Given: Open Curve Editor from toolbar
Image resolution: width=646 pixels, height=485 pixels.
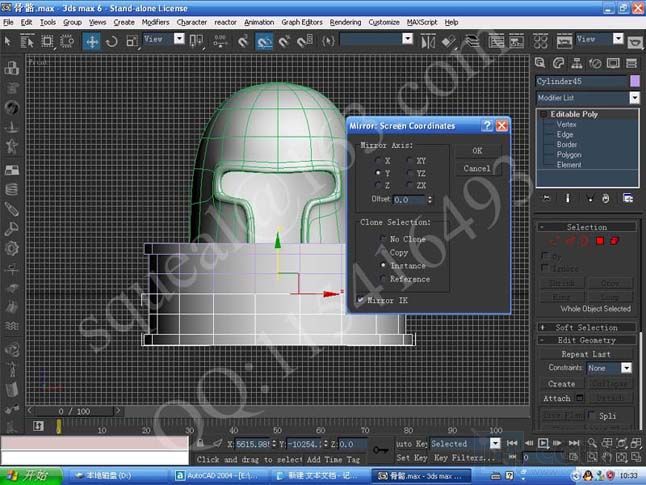Looking at the screenshot, I should tap(496, 42).
